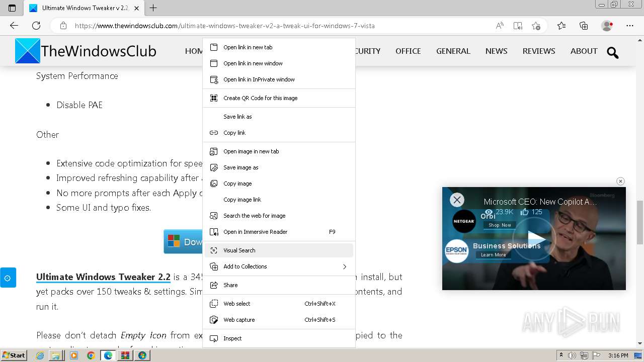Open a new tab with plus icon
Image resolution: width=644 pixels, height=362 pixels.
(153, 8)
